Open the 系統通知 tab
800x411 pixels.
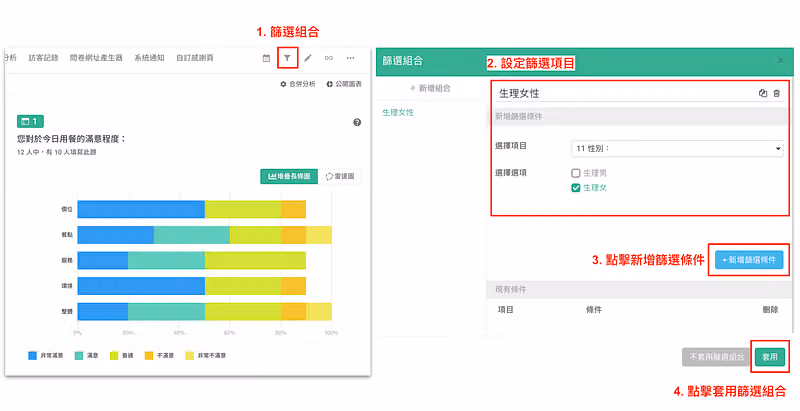click(x=149, y=58)
